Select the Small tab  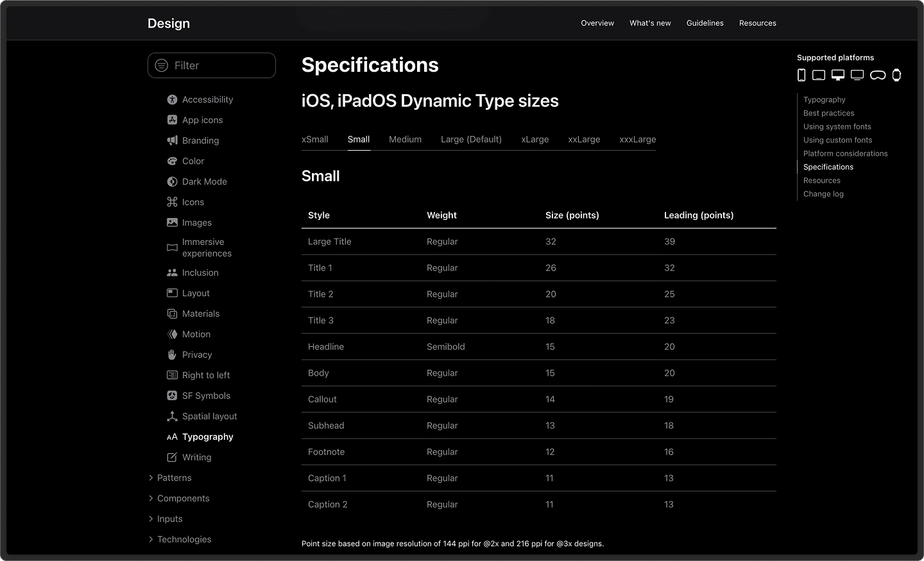click(x=359, y=139)
